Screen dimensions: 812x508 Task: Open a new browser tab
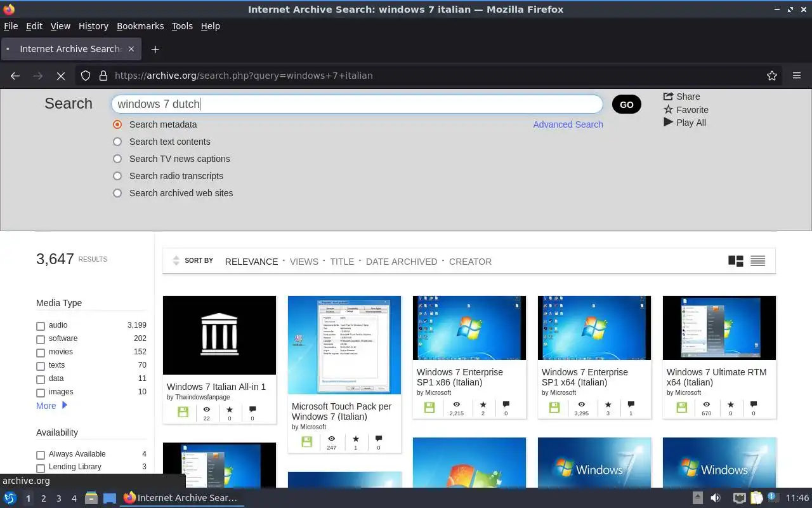click(x=155, y=49)
